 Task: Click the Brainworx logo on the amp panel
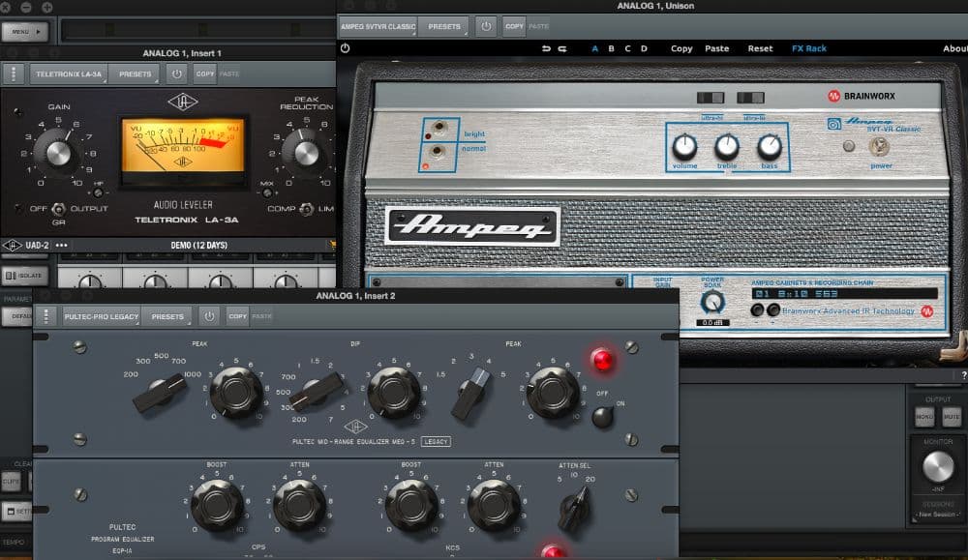pyautogui.click(x=862, y=96)
